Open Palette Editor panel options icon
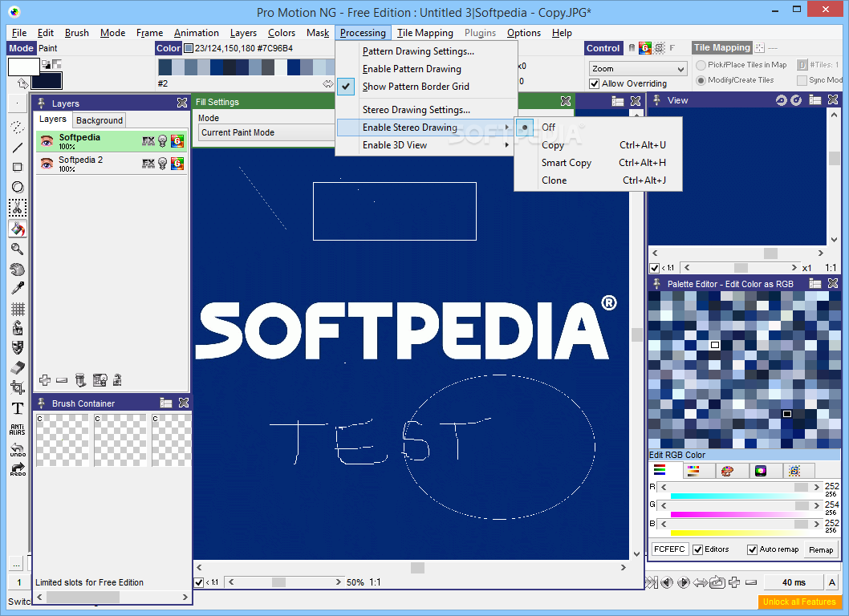 pyautogui.click(x=814, y=284)
